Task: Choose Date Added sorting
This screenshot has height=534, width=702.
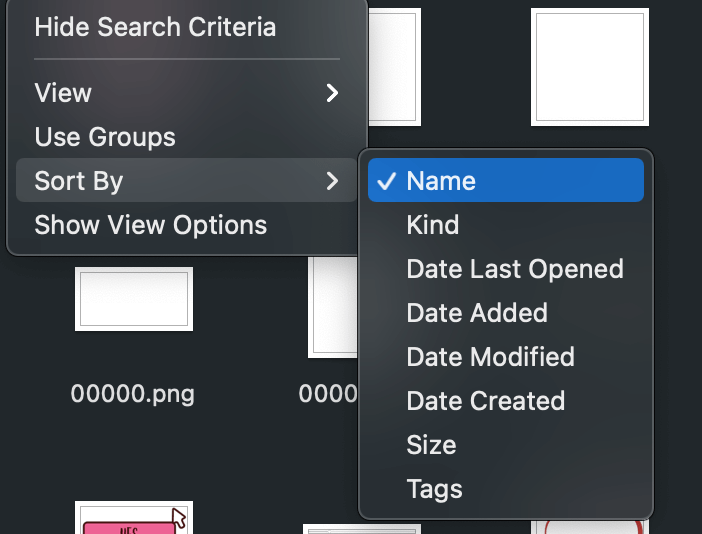Action: click(x=477, y=313)
